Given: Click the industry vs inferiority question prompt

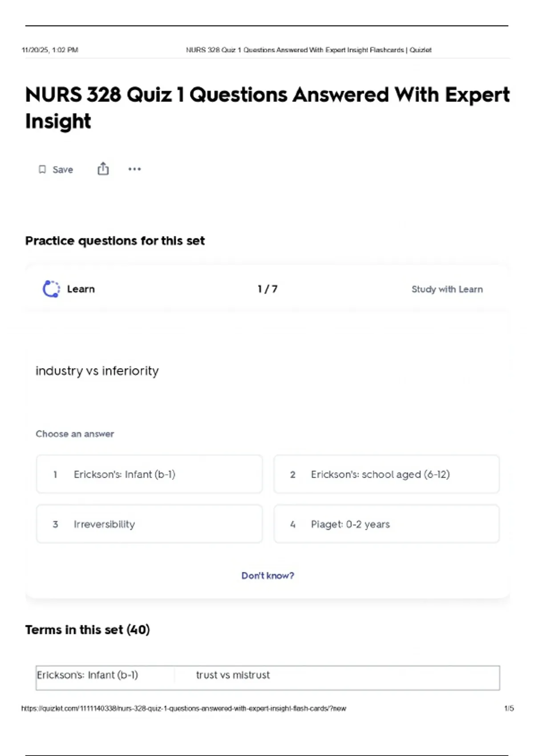Looking at the screenshot, I should point(97,371).
